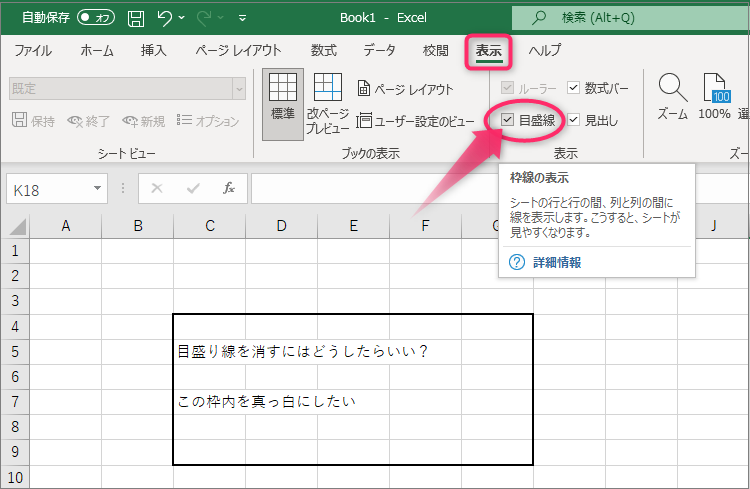Select row 1 header
The image size is (750, 489).
[x=15, y=251]
